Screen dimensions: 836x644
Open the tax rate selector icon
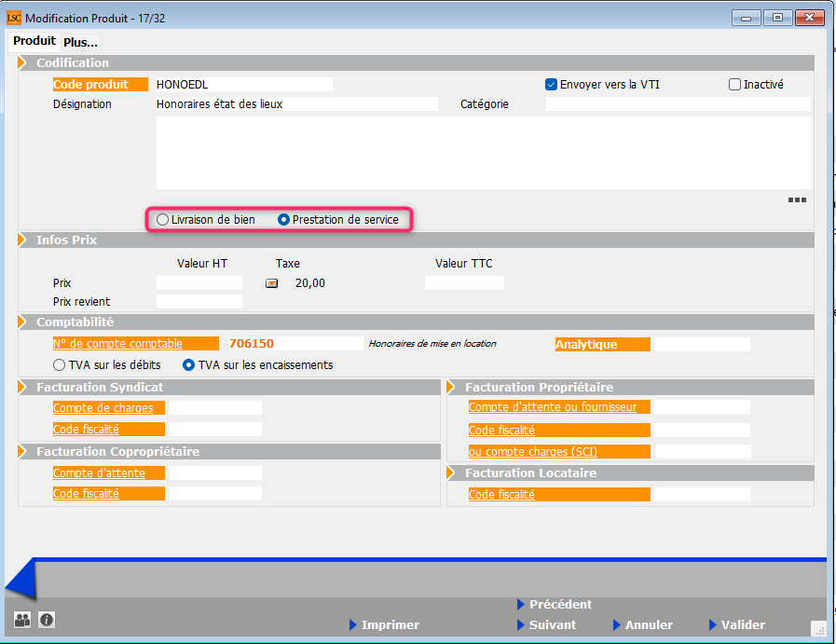(x=272, y=283)
